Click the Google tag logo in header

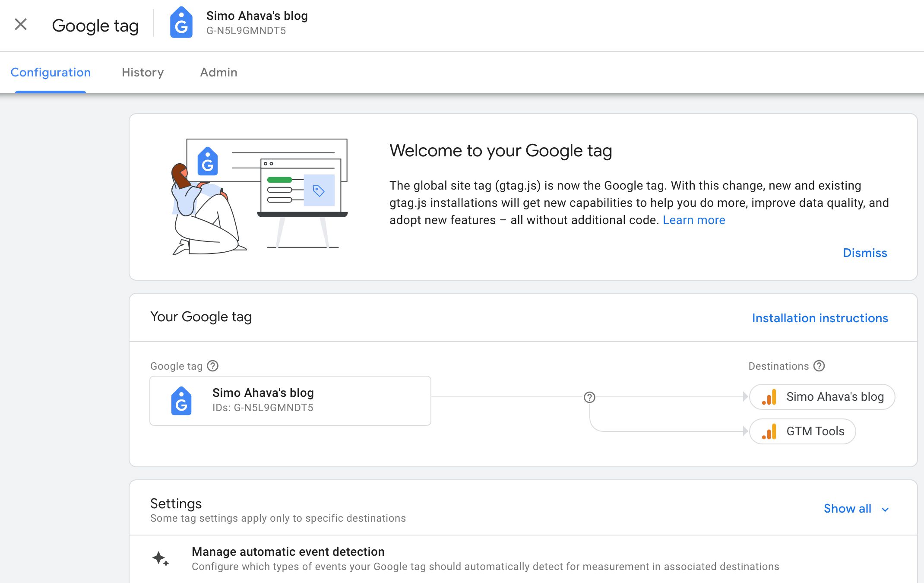pos(181,23)
